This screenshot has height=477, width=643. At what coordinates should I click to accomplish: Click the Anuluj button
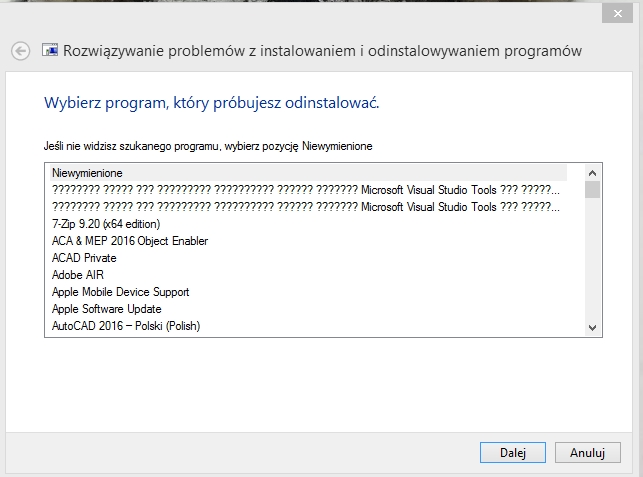[x=588, y=452]
